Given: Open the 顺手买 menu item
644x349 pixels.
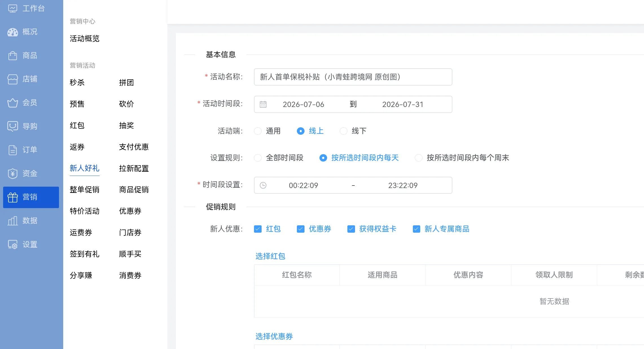Looking at the screenshot, I should pyautogui.click(x=130, y=254).
